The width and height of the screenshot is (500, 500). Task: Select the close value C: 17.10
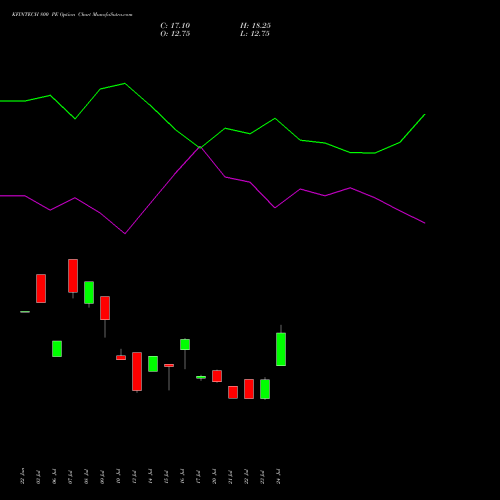coord(175,26)
